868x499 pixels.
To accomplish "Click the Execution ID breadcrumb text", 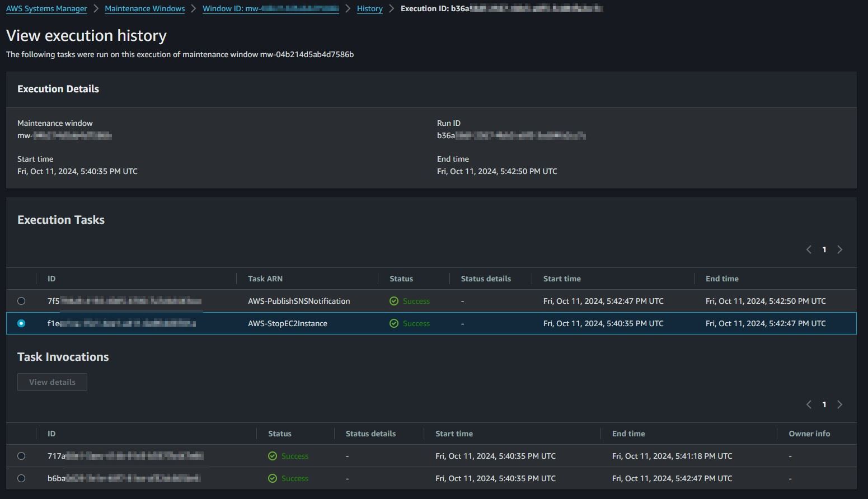I will [501, 8].
